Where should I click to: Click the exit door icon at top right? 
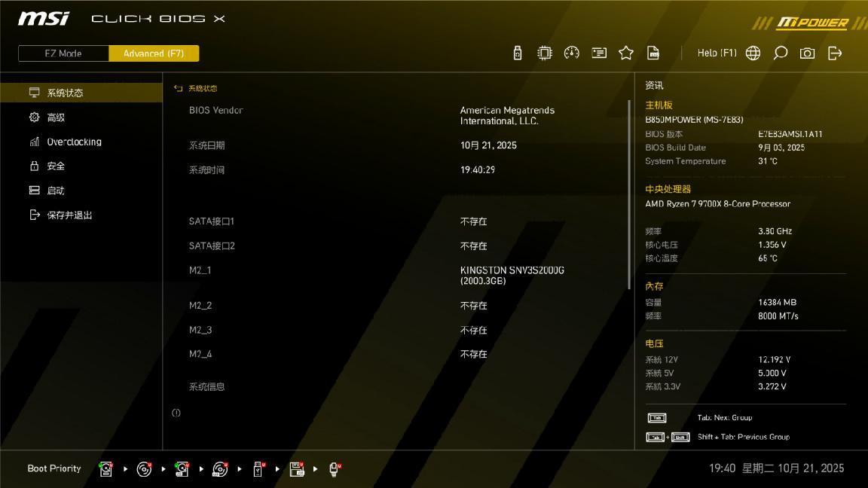point(835,53)
